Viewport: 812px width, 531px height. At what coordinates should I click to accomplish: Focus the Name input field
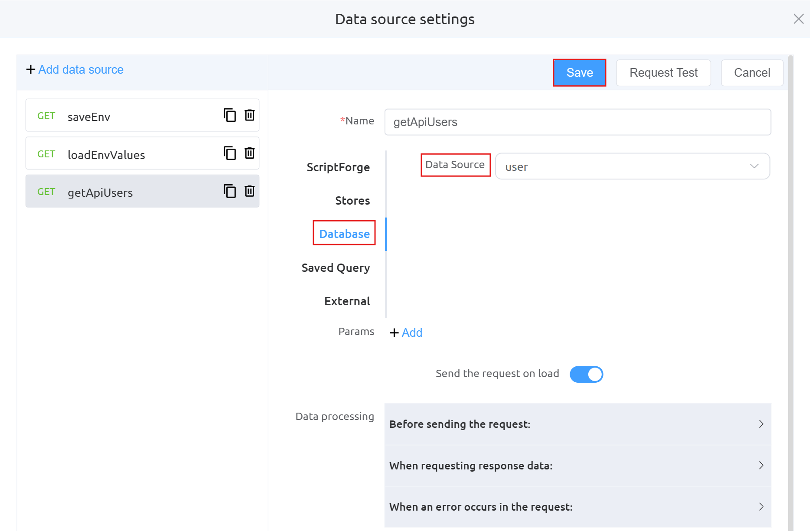click(577, 122)
